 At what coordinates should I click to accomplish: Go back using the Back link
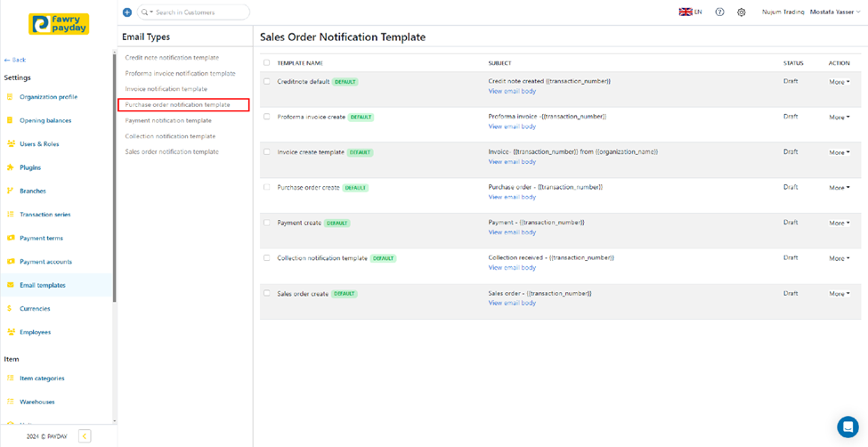tap(15, 60)
